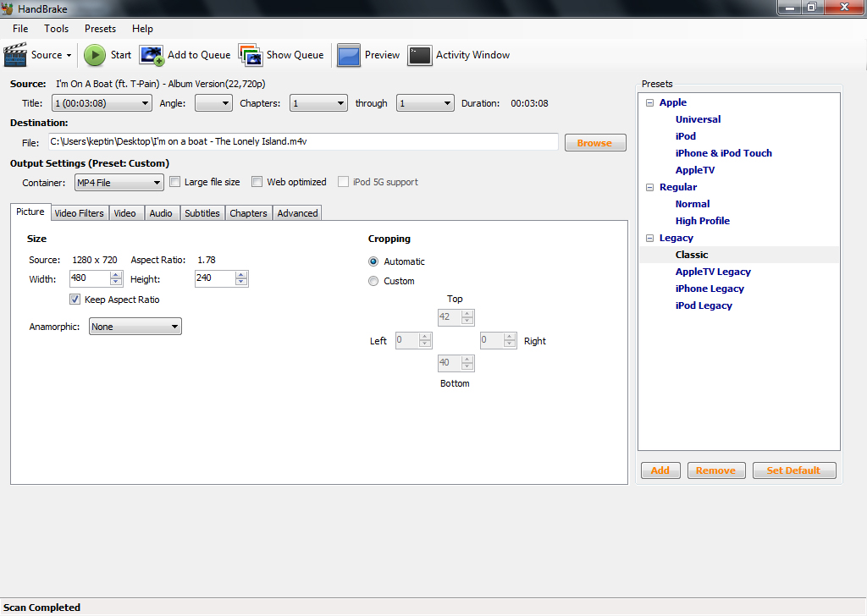
Task: Open the Tools menu
Action: click(57, 29)
